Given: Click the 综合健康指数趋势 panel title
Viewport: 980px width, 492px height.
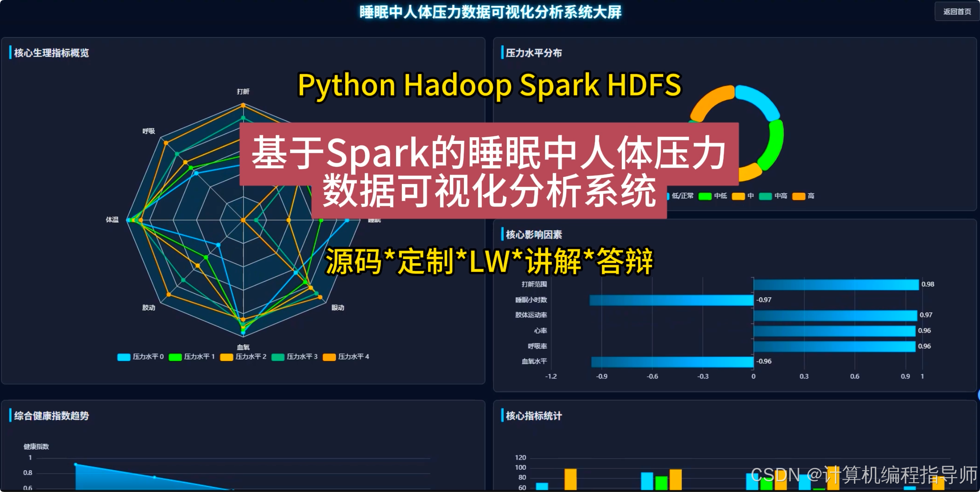Looking at the screenshot, I should [x=51, y=416].
